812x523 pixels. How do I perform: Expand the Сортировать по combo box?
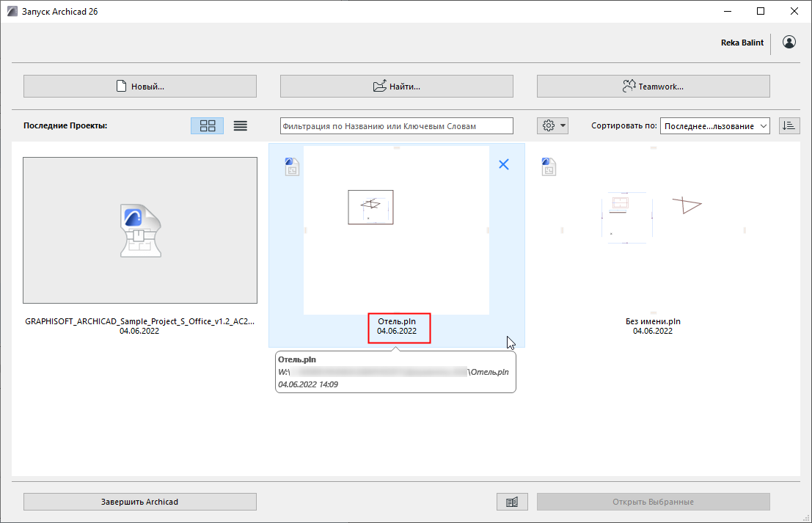pos(715,126)
